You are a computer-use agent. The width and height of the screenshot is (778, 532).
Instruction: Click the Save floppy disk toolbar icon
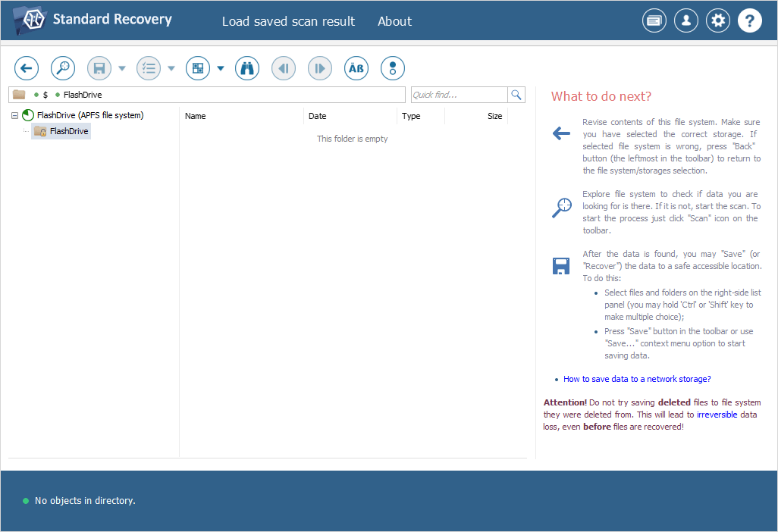coord(99,68)
